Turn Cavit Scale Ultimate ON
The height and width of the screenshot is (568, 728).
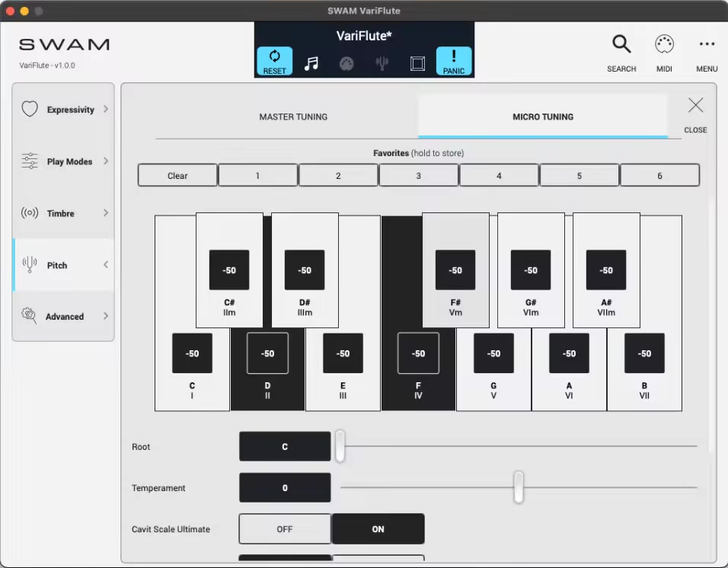(378, 529)
